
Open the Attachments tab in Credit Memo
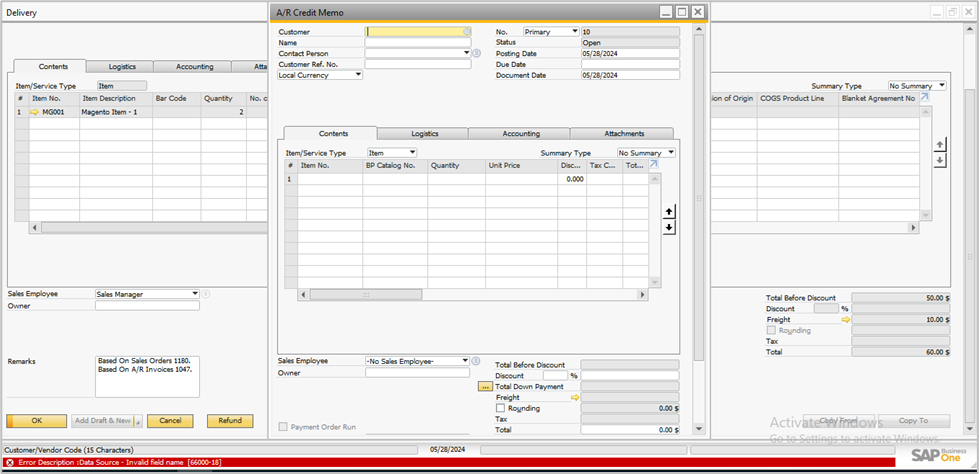tap(624, 133)
